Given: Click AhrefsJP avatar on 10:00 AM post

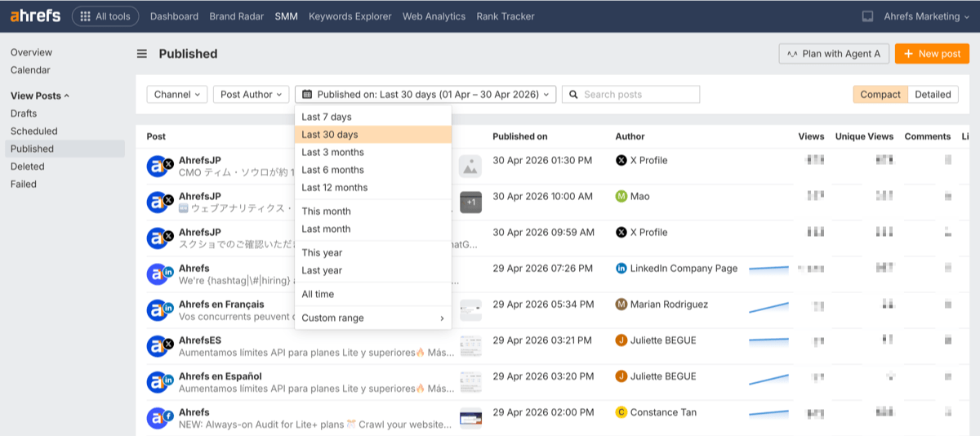Looking at the screenshot, I should [x=159, y=202].
